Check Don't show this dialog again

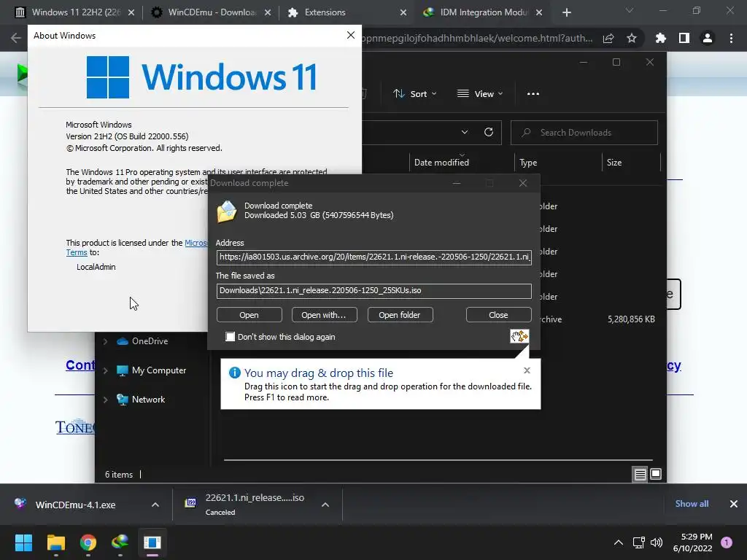(230, 337)
